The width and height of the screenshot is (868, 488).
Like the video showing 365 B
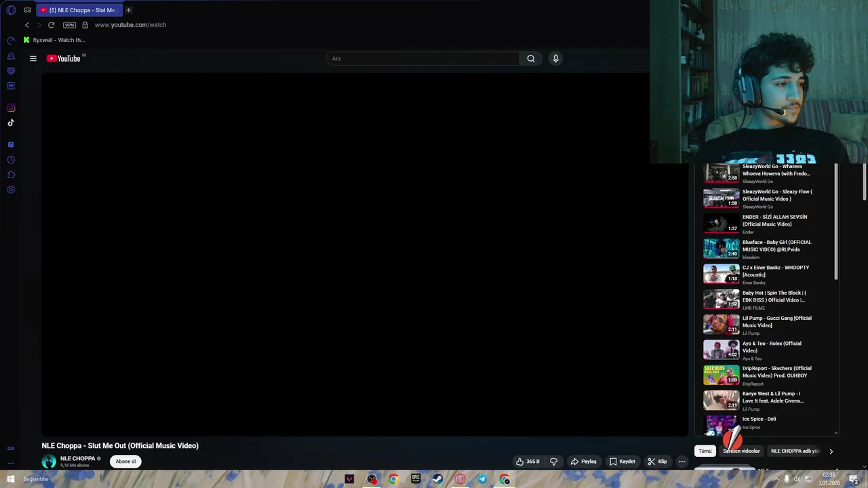coord(528,462)
